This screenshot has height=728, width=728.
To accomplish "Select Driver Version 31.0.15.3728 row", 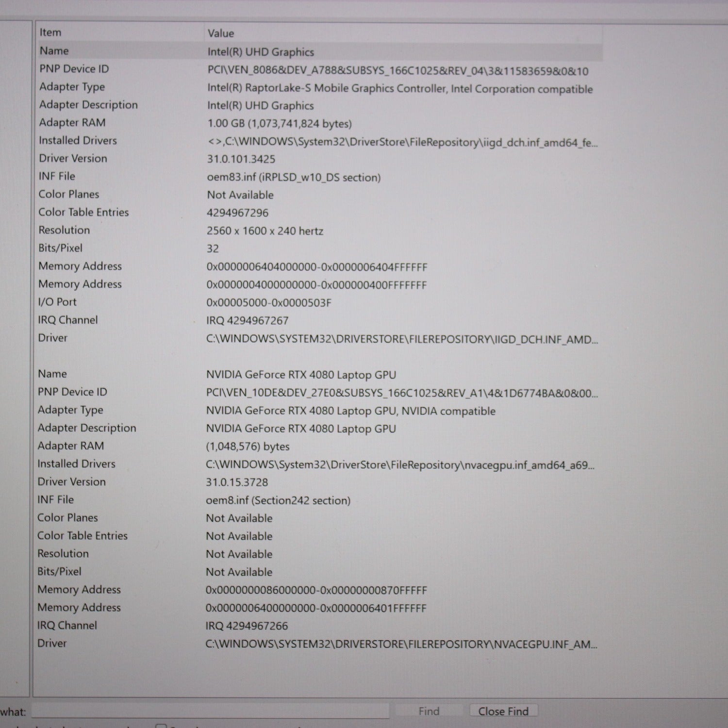I will [x=237, y=482].
